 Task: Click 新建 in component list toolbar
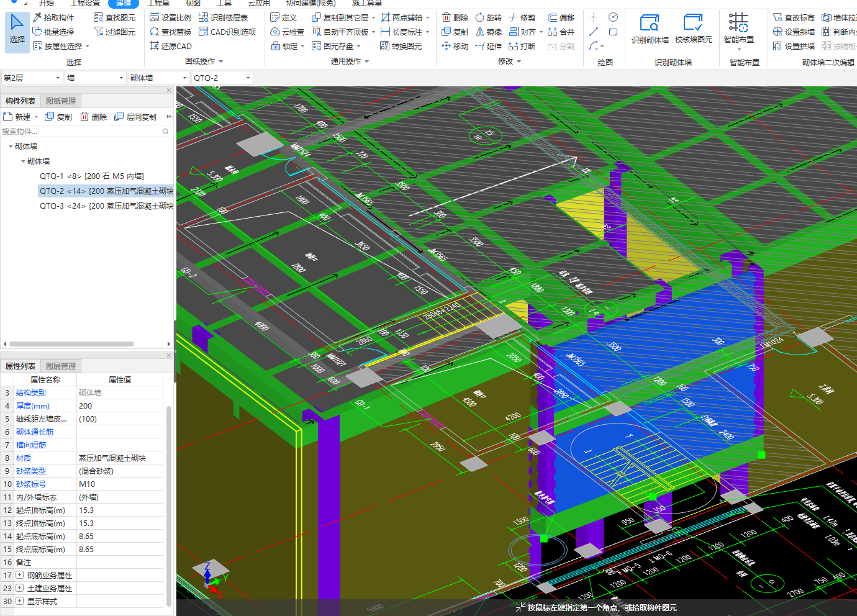17,117
